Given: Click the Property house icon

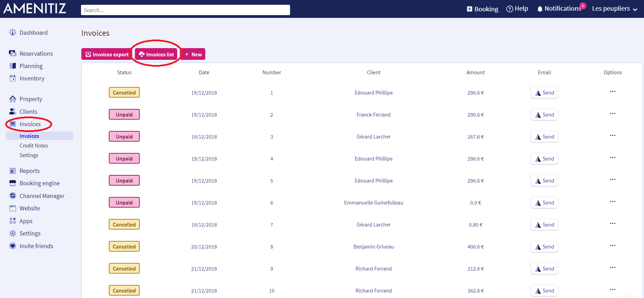Looking at the screenshot, I should [x=13, y=99].
